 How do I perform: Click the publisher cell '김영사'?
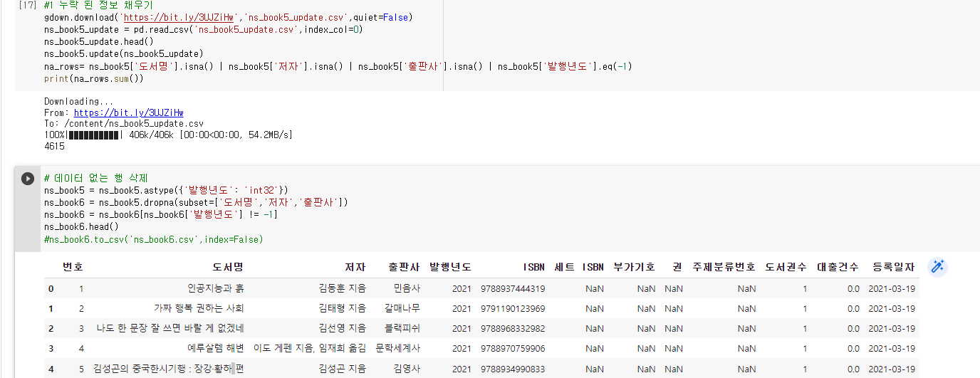click(407, 369)
